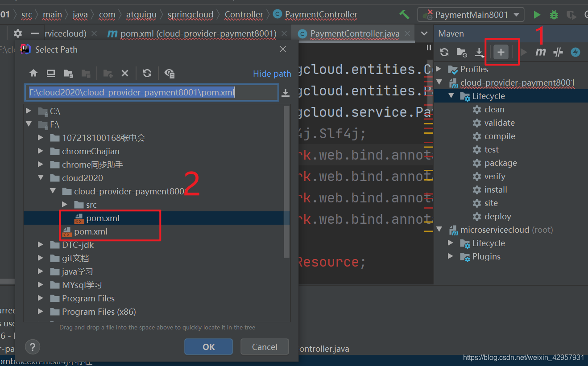
Task: Close the pom.xml (cloud-provider-payment8001) tab
Action: [284, 33]
